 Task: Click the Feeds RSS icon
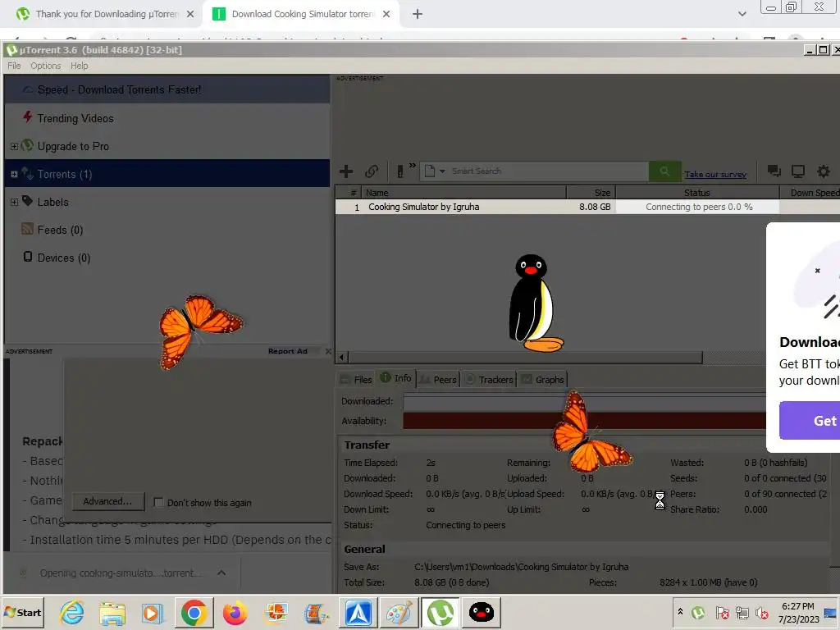click(x=27, y=229)
